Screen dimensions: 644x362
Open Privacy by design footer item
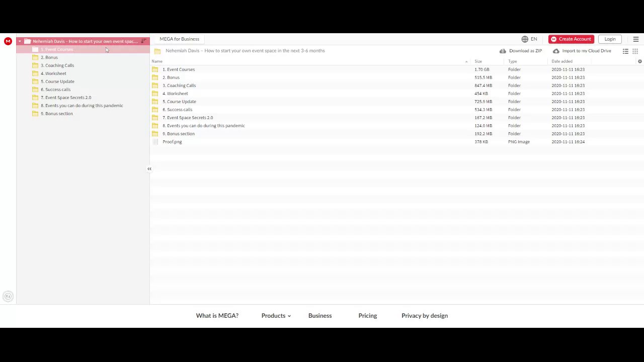(425, 316)
